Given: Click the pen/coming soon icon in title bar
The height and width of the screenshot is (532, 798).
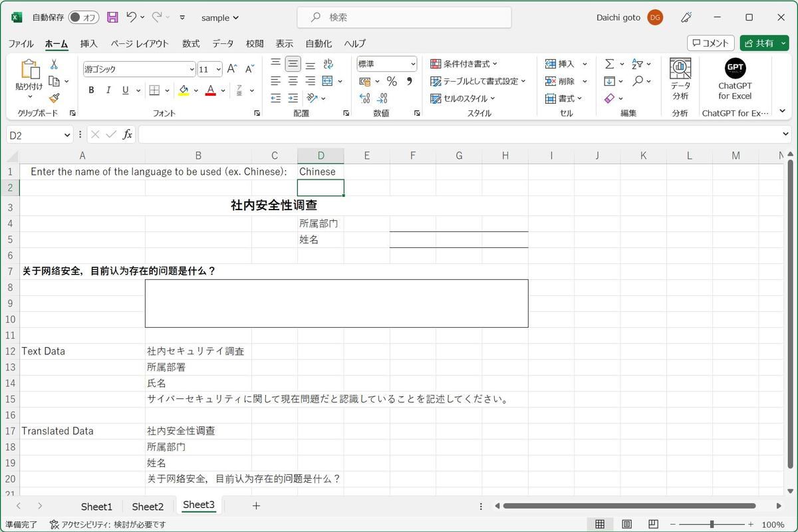Looking at the screenshot, I should [x=687, y=17].
